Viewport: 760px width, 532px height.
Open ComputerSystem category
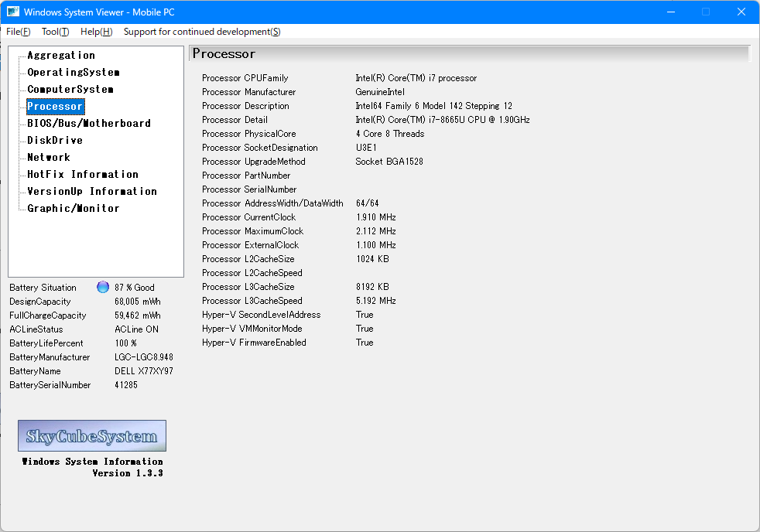point(70,90)
